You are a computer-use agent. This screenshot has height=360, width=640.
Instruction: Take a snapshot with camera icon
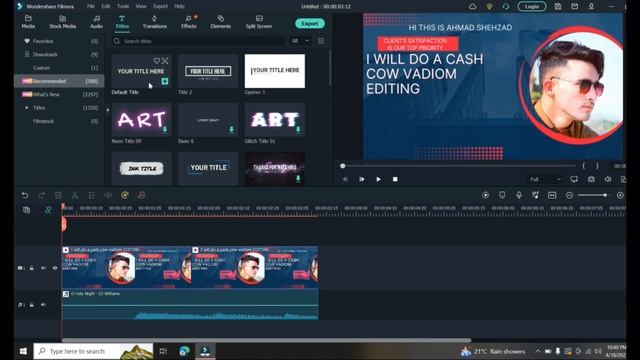591,179
